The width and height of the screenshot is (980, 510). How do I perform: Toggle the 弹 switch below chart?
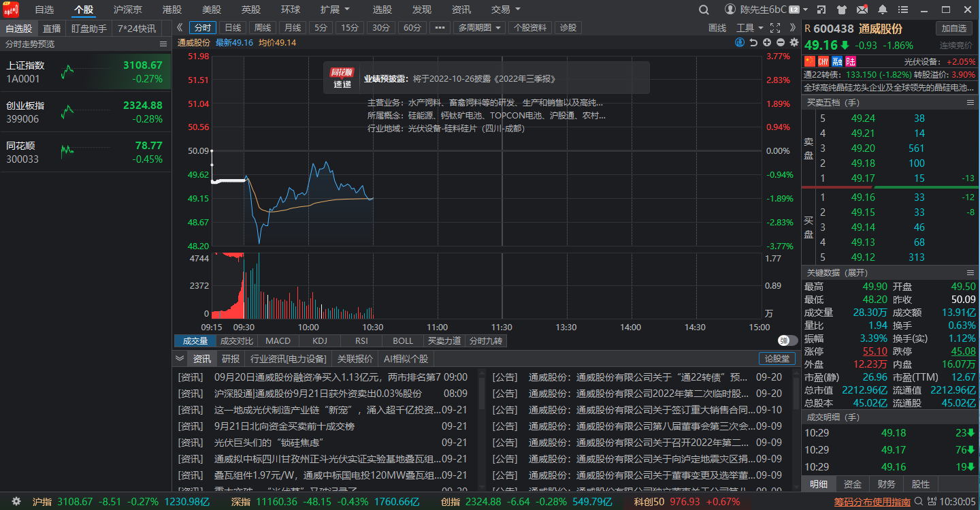(x=788, y=341)
